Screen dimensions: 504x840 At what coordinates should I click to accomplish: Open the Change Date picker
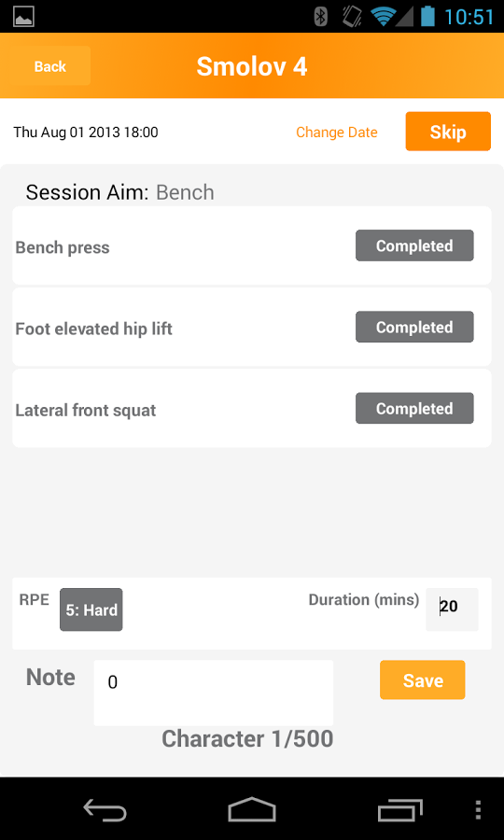pyautogui.click(x=336, y=133)
